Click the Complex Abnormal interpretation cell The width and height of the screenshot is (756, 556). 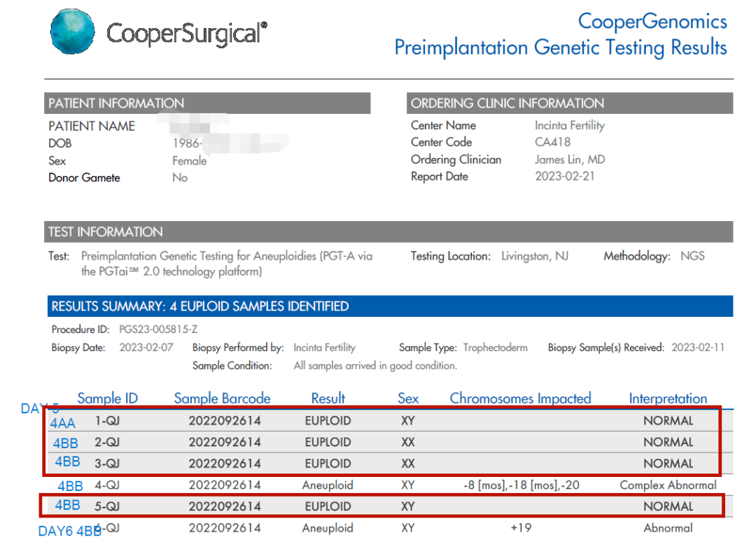pos(668,485)
